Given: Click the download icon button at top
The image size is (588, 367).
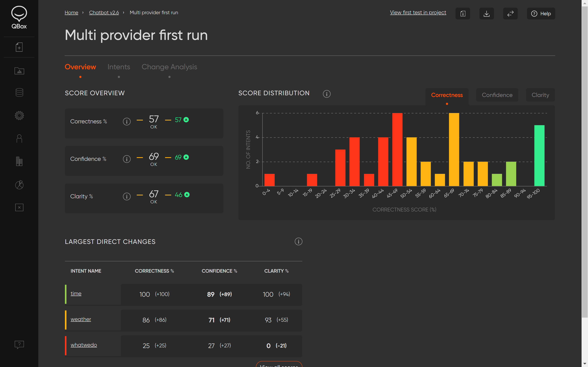Looking at the screenshot, I should [486, 14].
